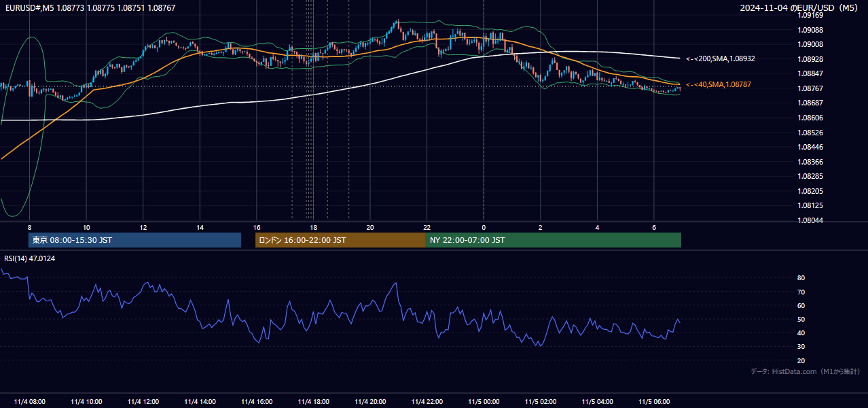
Task: Click hour tick 12 under the price chart
Action: (x=143, y=227)
